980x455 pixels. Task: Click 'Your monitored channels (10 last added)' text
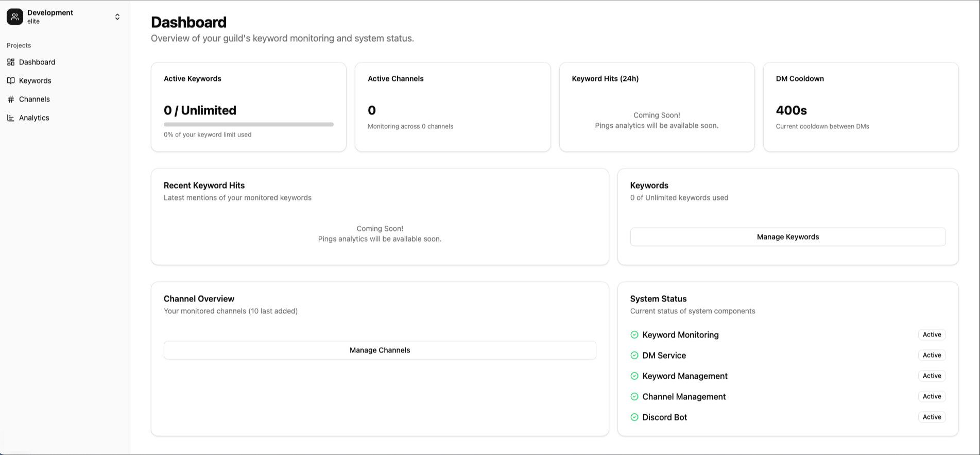pos(231,311)
